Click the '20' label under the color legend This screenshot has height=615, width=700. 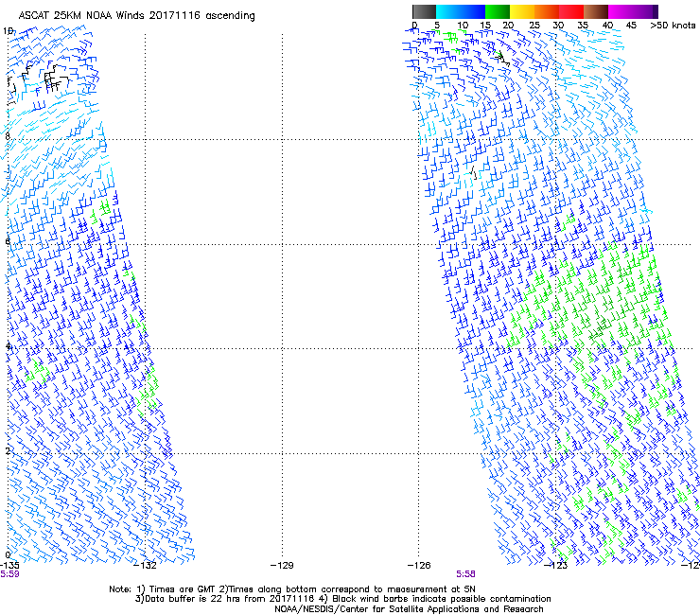point(508,26)
